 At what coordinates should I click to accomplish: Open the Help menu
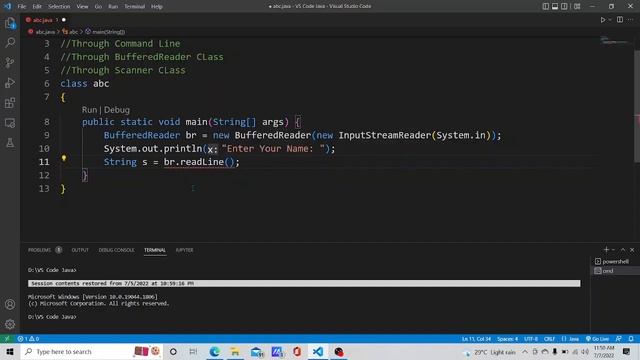tap(157, 7)
